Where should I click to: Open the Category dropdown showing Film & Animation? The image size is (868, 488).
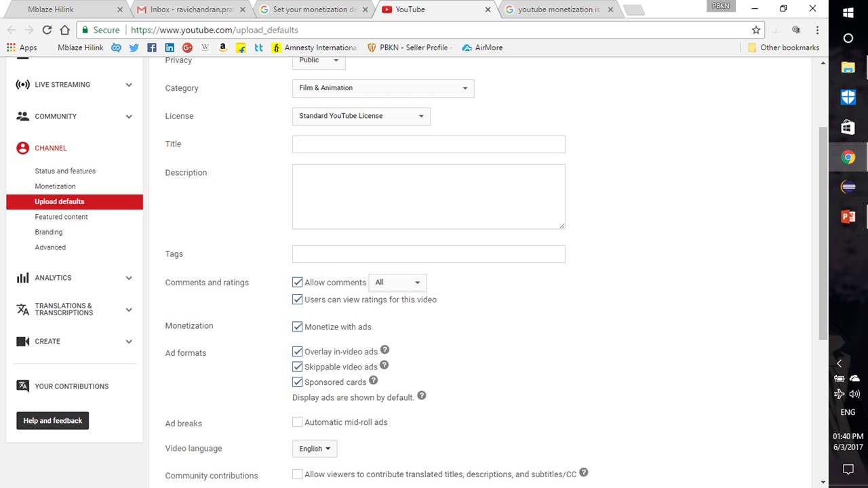pos(383,88)
